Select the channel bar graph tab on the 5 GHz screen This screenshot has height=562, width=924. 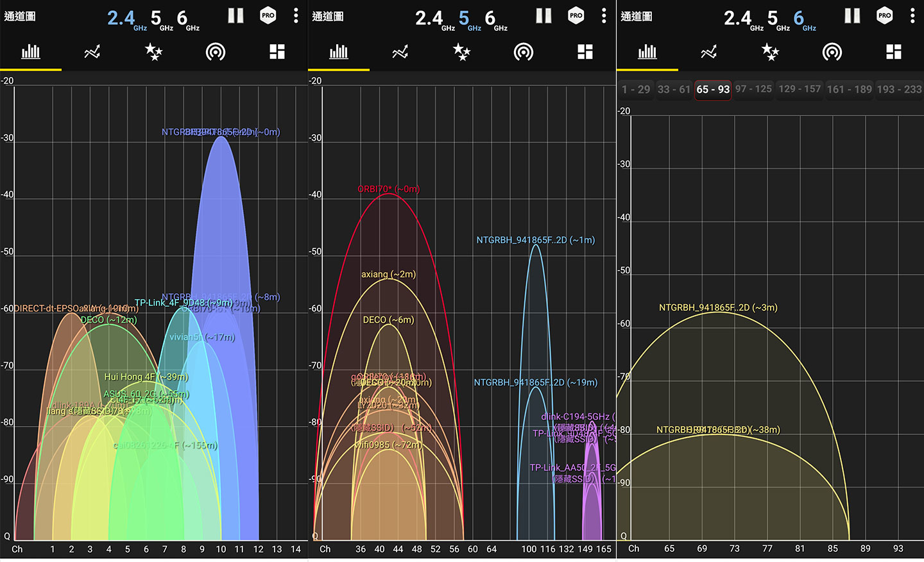(x=339, y=52)
